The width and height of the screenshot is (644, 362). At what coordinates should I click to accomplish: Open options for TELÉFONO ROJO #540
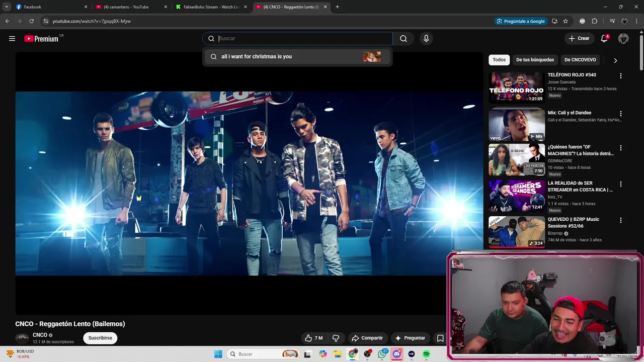click(620, 76)
